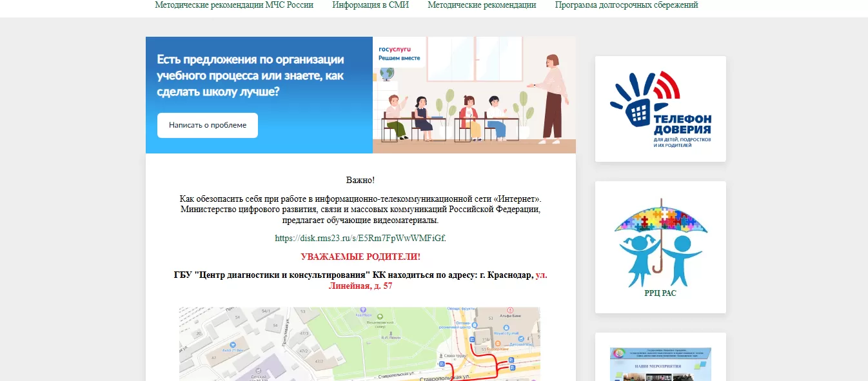The height and width of the screenshot is (381, 868).
Task: Go to Программа долгосрочных сбережений menu item
Action: click(x=626, y=5)
